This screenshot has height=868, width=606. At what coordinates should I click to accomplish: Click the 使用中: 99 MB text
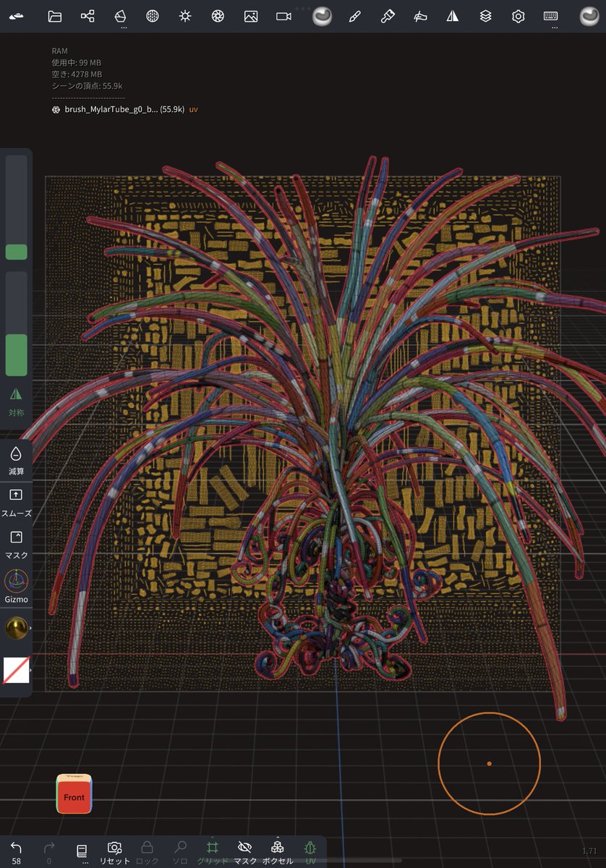pyautogui.click(x=77, y=63)
